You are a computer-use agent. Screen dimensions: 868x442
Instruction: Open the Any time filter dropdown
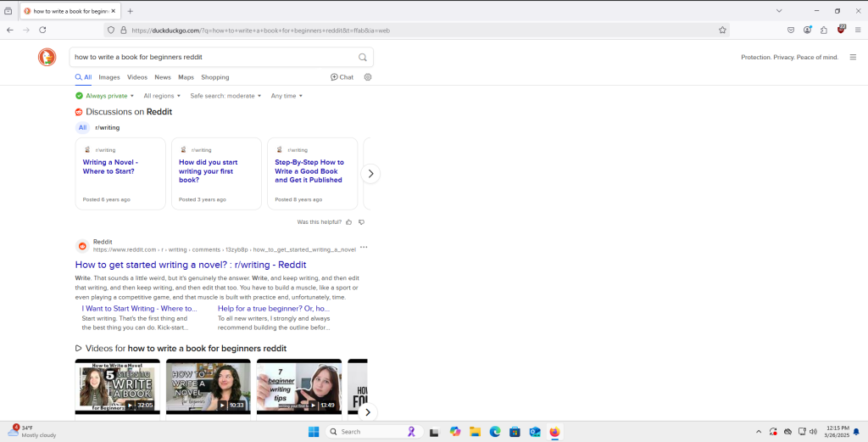pyautogui.click(x=287, y=96)
